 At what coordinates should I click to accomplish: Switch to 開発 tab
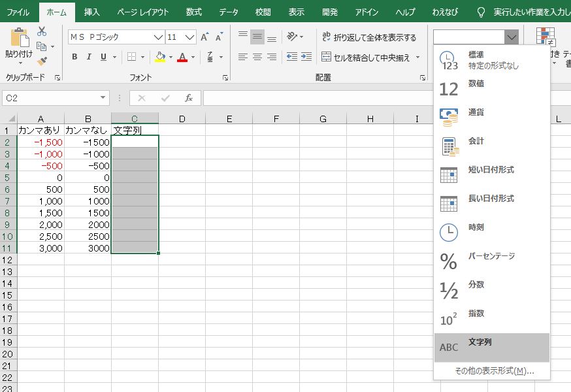tap(329, 12)
